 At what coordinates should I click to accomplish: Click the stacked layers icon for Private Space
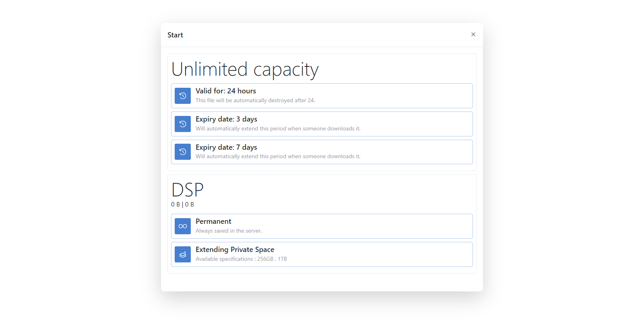pos(183,254)
